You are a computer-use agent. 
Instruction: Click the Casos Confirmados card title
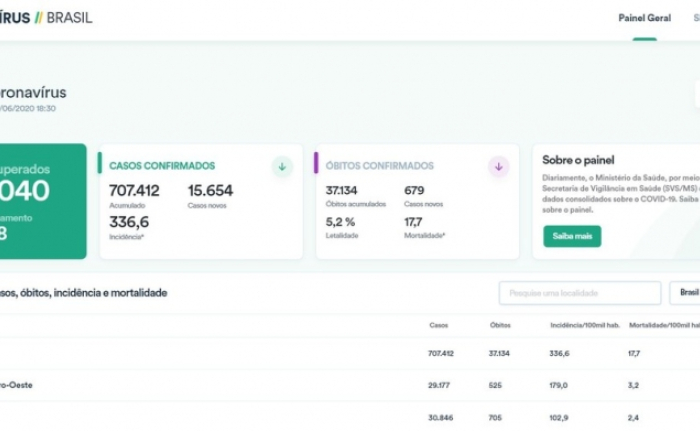162,166
